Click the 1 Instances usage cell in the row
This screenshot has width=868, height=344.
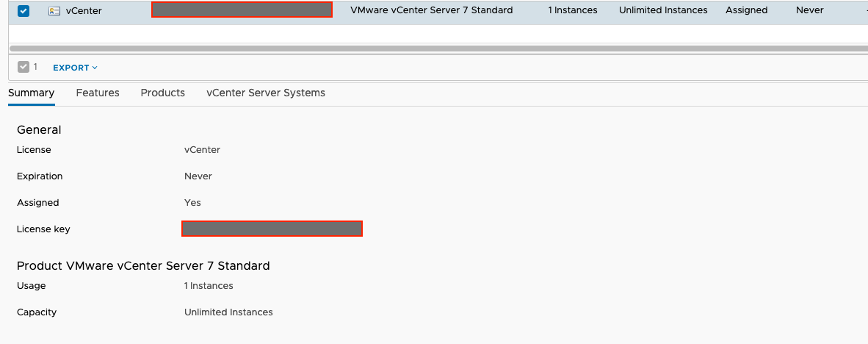click(572, 10)
